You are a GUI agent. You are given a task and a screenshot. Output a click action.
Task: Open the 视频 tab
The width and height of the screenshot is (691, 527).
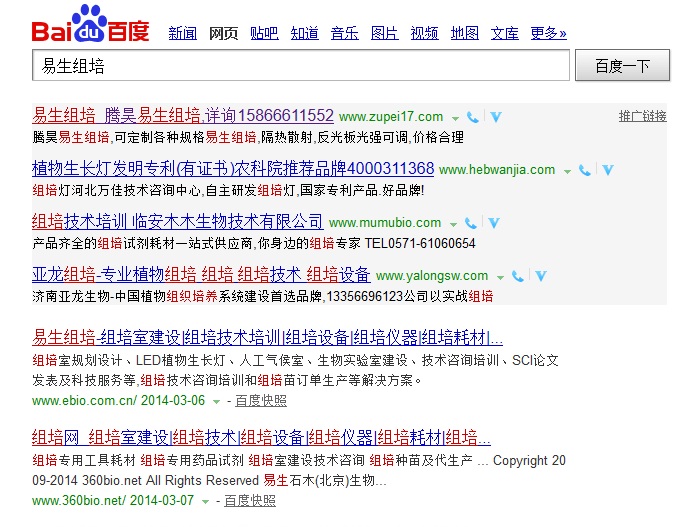pyautogui.click(x=424, y=33)
